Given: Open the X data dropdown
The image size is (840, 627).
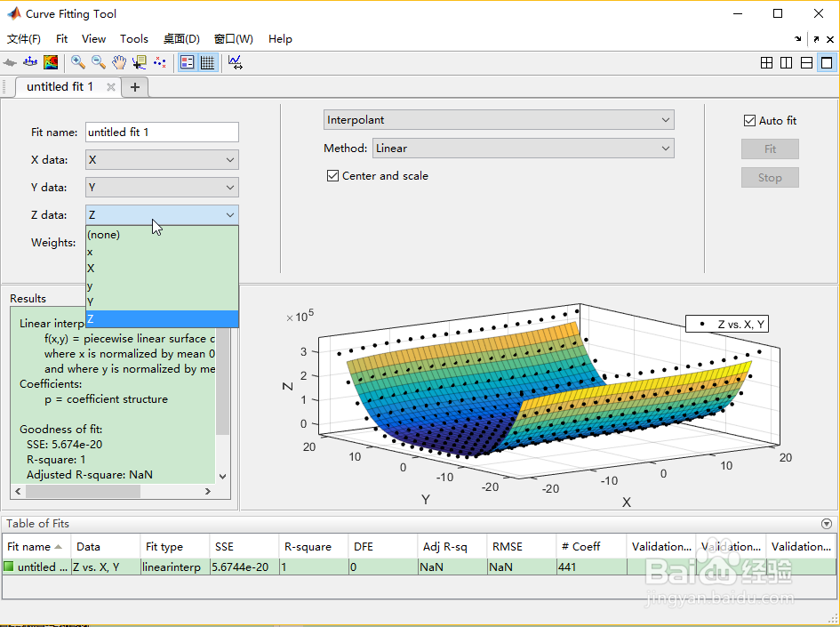Looking at the screenshot, I should [162, 160].
